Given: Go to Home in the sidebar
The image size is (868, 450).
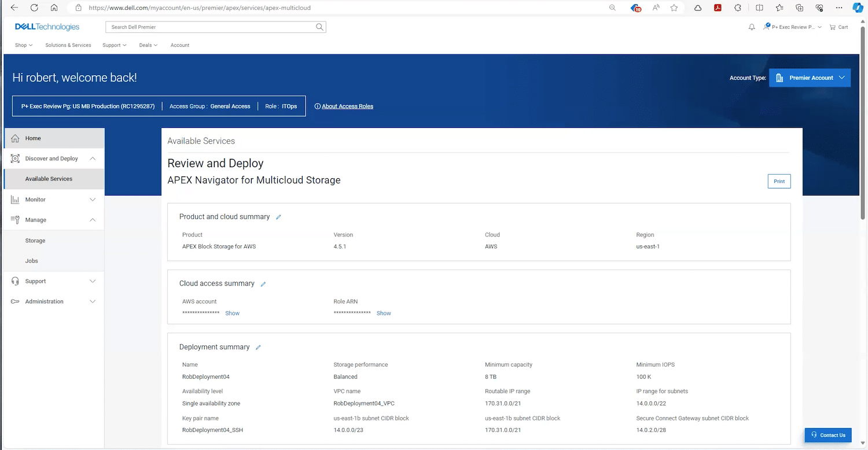Looking at the screenshot, I should coord(54,138).
